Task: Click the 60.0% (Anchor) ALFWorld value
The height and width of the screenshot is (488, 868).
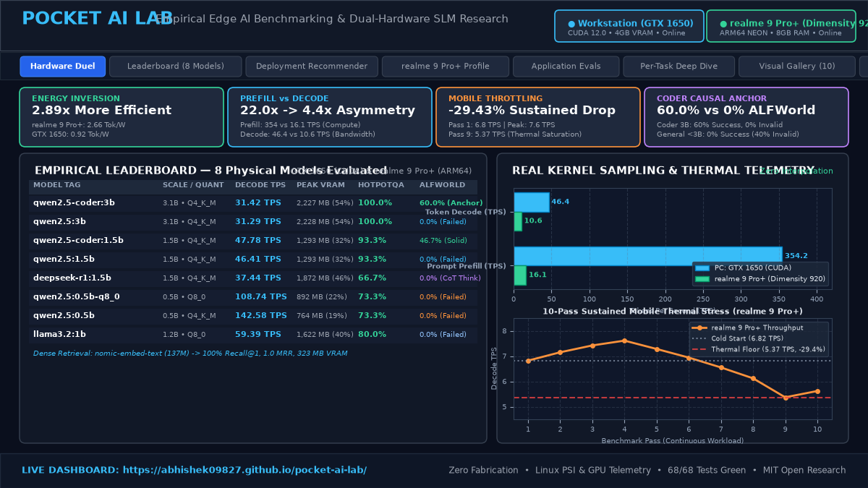Action: click(x=451, y=203)
